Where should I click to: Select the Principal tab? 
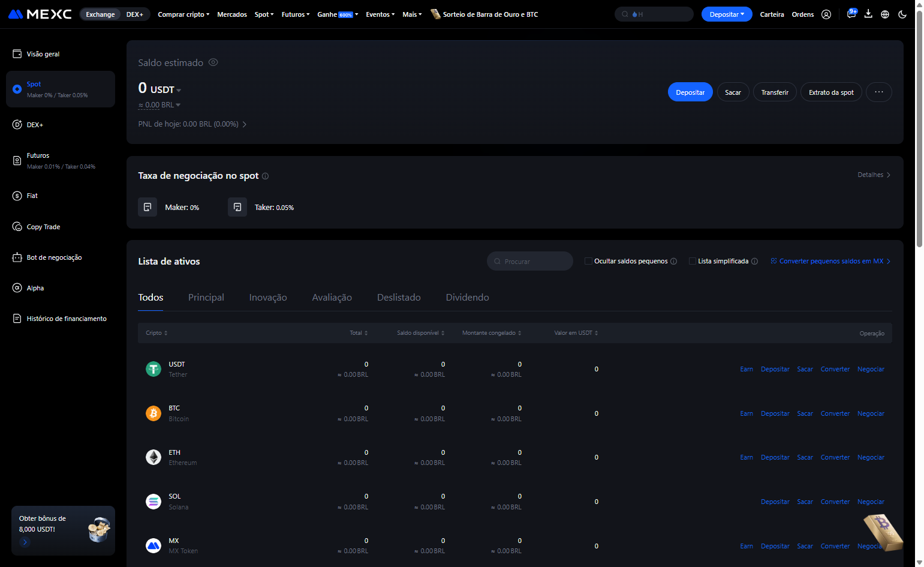pos(206,298)
